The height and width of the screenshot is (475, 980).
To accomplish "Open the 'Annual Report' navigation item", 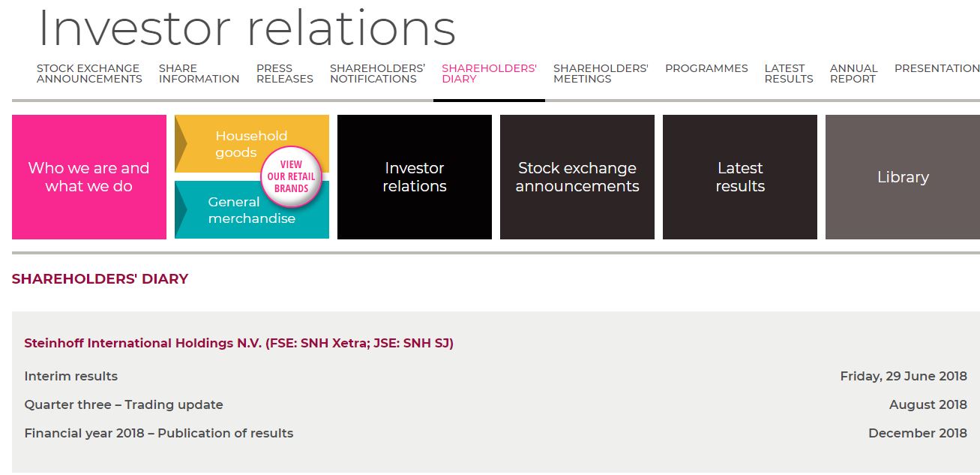I will point(853,73).
